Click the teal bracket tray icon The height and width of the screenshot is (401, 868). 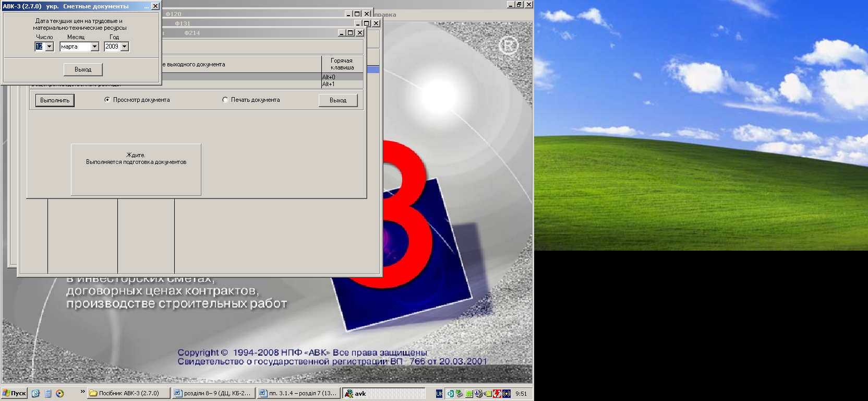[450, 394]
